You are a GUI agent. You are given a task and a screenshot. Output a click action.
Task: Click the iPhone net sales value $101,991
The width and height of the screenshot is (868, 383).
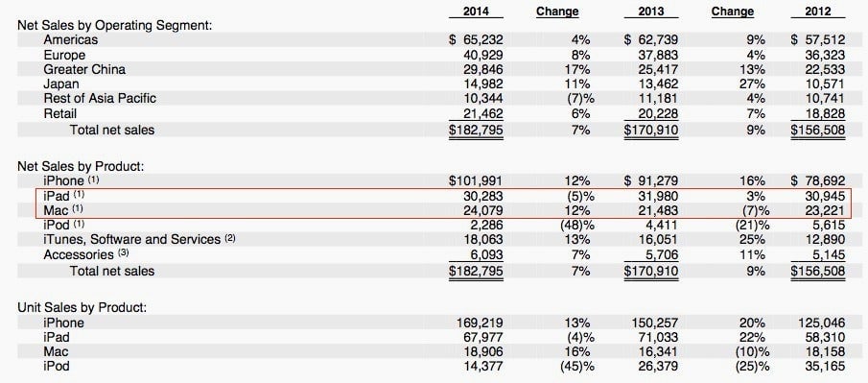(476, 180)
